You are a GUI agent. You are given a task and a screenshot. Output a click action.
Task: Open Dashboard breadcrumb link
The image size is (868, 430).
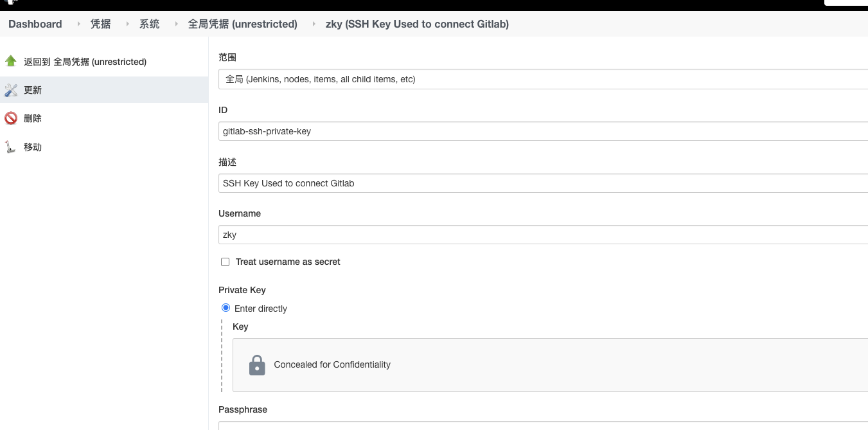(35, 24)
